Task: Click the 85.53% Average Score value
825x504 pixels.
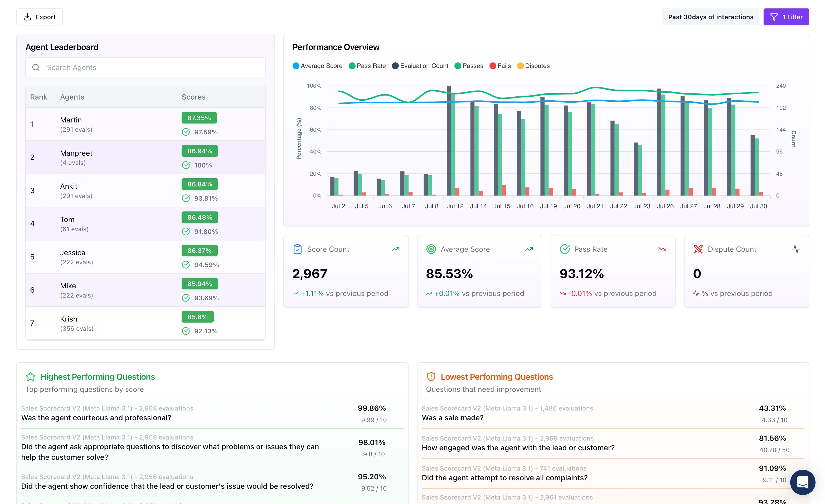Action: (449, 274)
